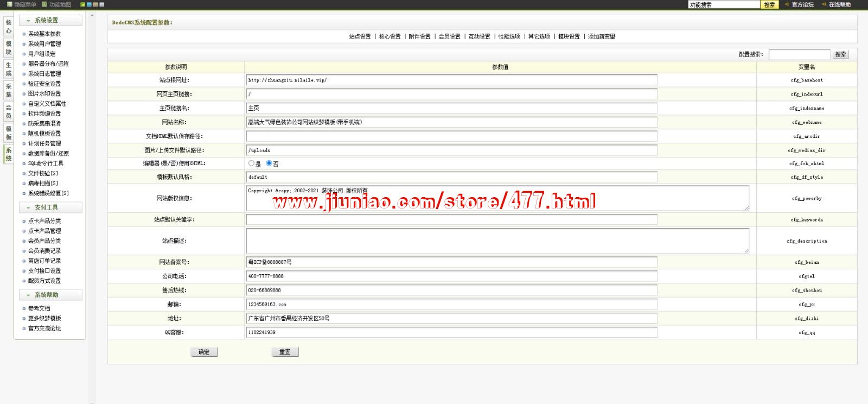Select the 否 radio for XHTML editor
Viewport: 868px width, 404px height.
tap(269, 163)
